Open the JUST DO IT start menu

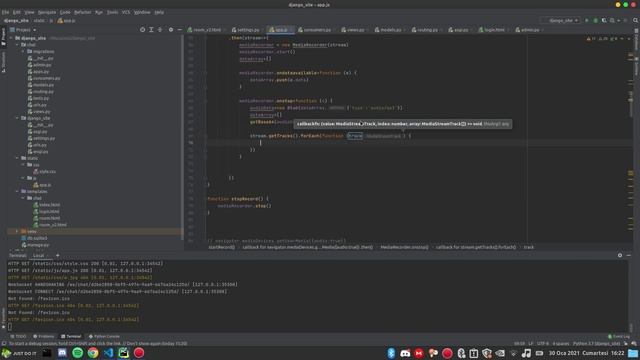click(x=19, y=353)
